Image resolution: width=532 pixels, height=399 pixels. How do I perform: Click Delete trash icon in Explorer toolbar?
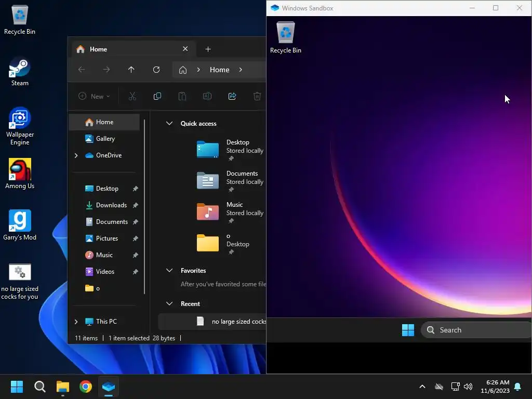257,96
